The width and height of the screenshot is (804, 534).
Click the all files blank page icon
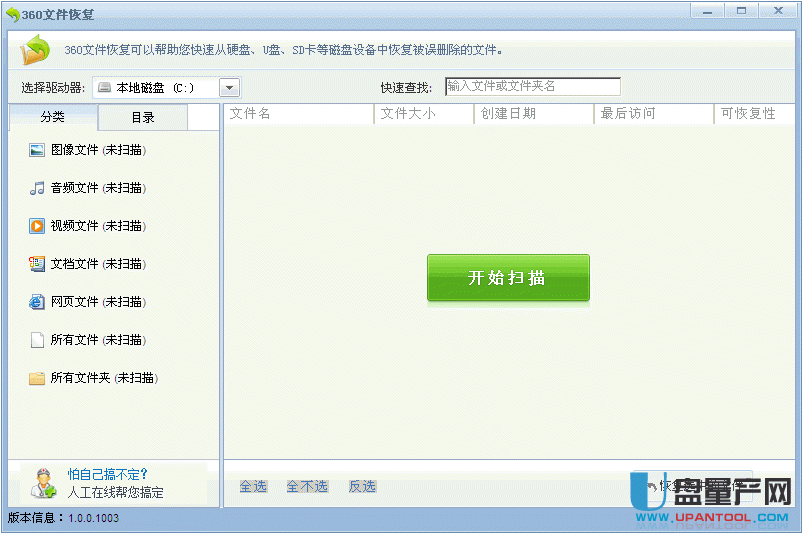coord(36,340)
